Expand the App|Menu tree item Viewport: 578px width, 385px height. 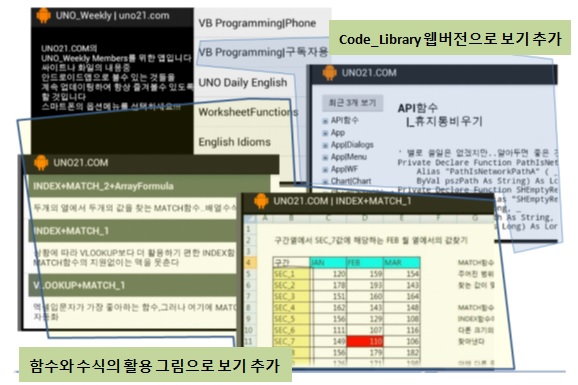[x=325, y=157]
